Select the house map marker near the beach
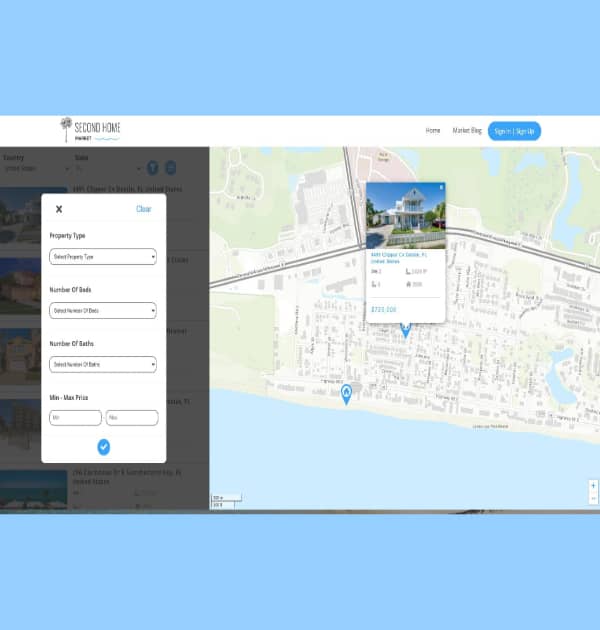This screenshot has width=600, height=630. [x=346, y=394]
